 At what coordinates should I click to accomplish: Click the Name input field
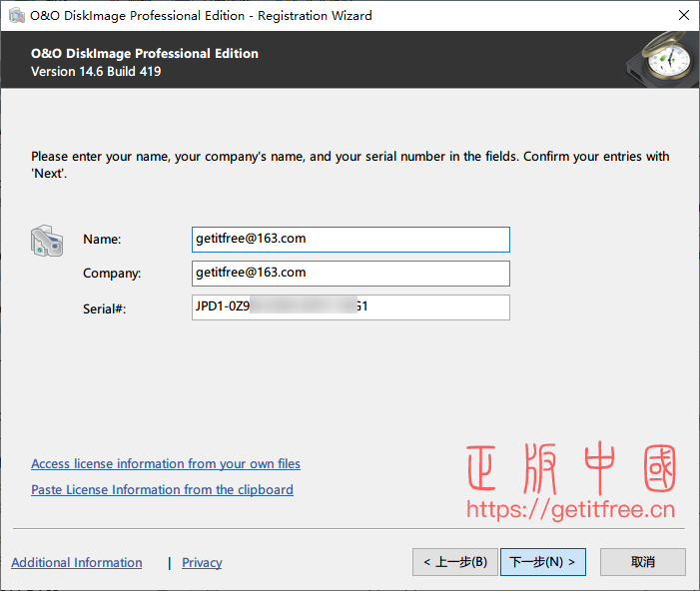pos(350,240)
